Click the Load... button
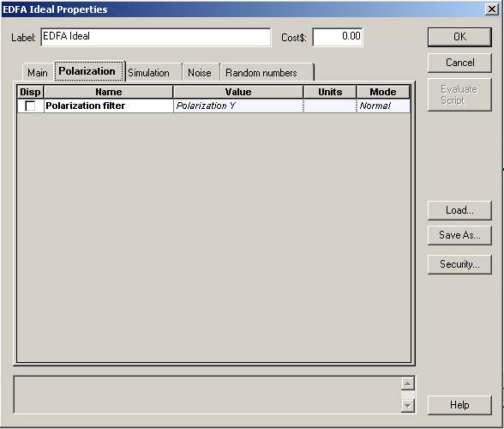Image resolution: width=504 pixels, height=429 pixels. [459, 210]
